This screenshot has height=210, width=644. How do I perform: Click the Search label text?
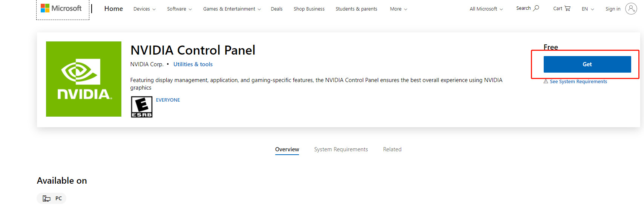[x=523, y=8]
